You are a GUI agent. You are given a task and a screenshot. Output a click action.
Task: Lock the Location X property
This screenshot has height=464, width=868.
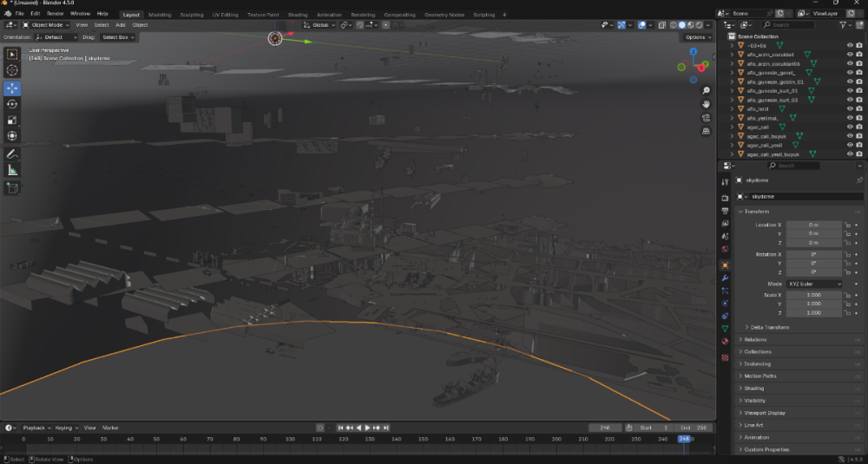pyautogui.click(x=847, y=225)
